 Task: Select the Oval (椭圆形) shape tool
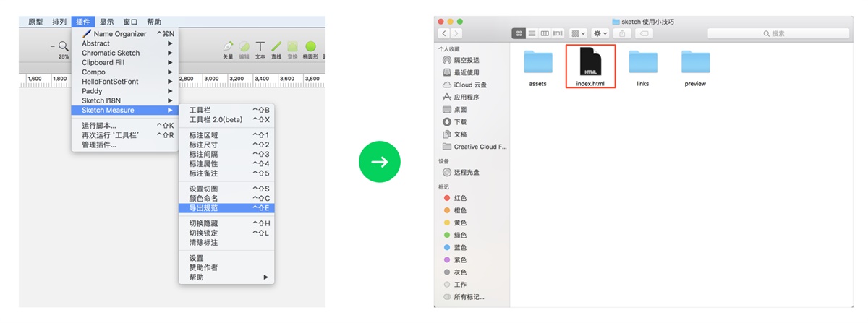311,47
